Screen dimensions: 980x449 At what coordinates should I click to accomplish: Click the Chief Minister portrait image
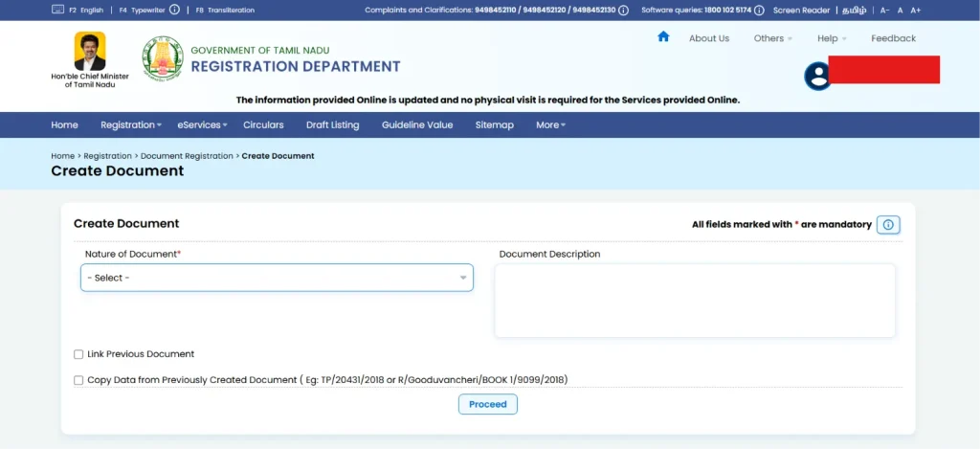click(x=90, y=52)
